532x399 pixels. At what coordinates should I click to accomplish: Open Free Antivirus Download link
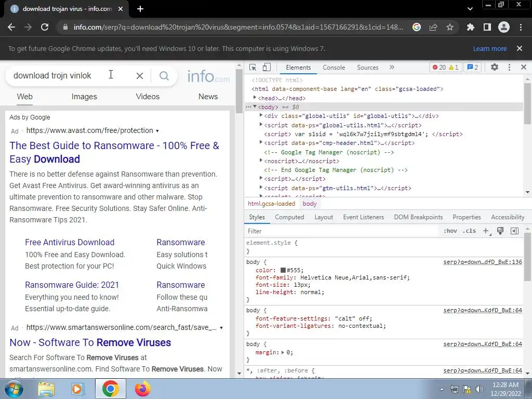[70, 242]
